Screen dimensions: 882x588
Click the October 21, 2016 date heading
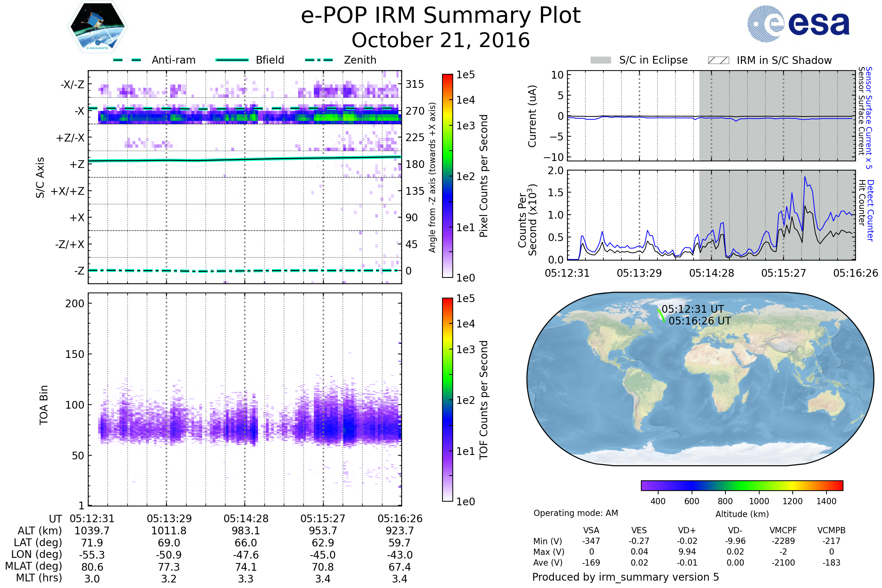(441, 40)
